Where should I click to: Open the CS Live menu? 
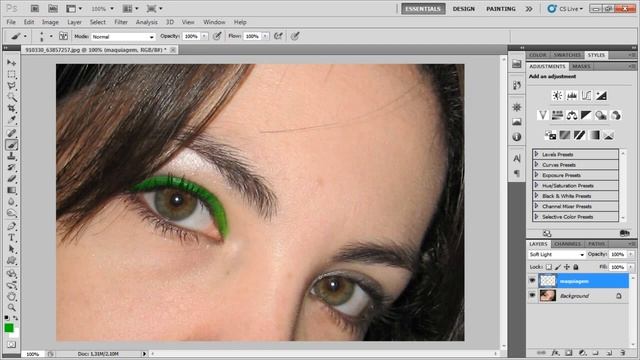coord(566,9)
